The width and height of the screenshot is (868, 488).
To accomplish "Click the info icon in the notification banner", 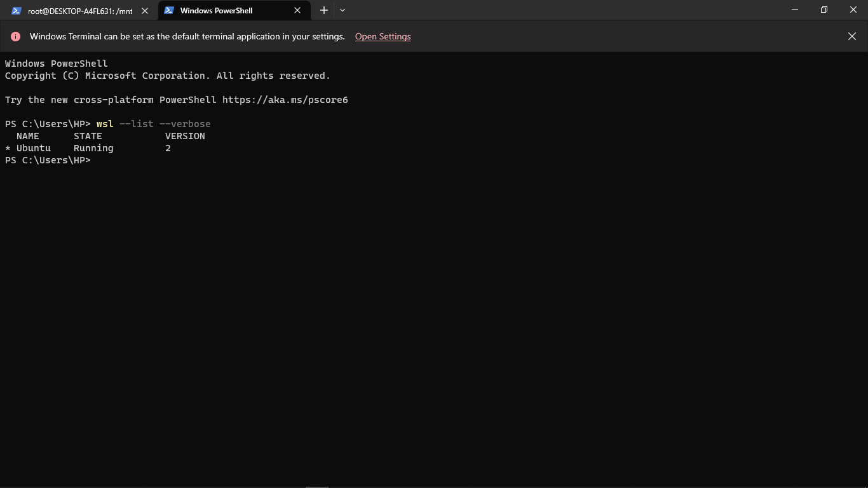I will (15, 36).
